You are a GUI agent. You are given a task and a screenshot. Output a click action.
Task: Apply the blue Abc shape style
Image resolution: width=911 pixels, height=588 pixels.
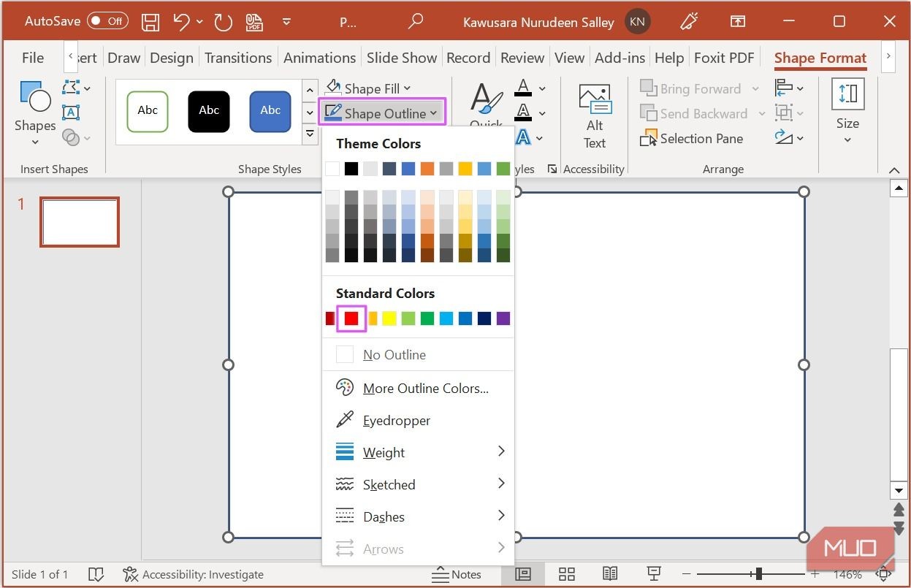tap(270, 111)
